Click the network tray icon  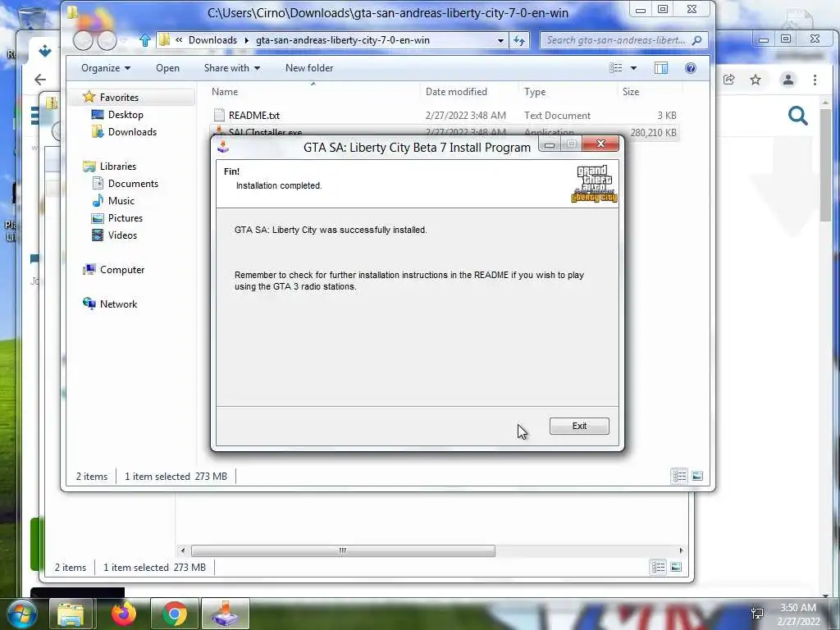[x=757, y=613]
